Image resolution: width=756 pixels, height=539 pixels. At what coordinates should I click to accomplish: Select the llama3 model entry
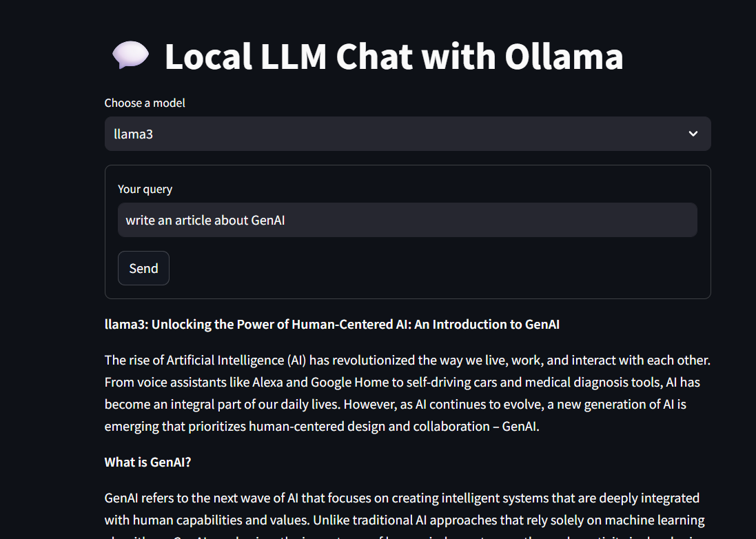[134, 134]
